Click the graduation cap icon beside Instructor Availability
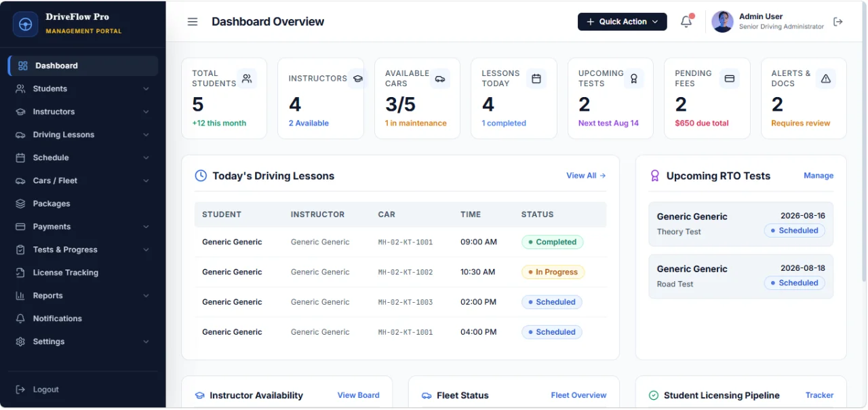The height and width of the screenshot is (410, 868). tap(200, 396)
